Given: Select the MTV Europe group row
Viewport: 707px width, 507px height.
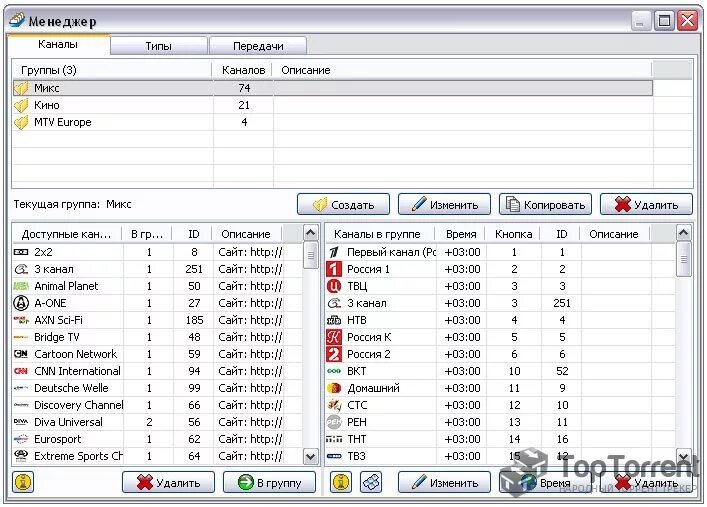Looking at the screenshot, I should pos(333,122).
